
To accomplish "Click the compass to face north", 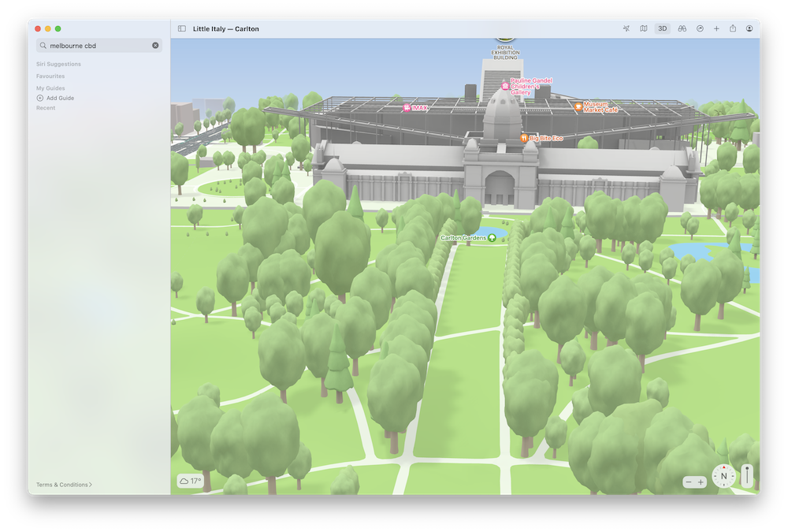I will click(723, 476).
